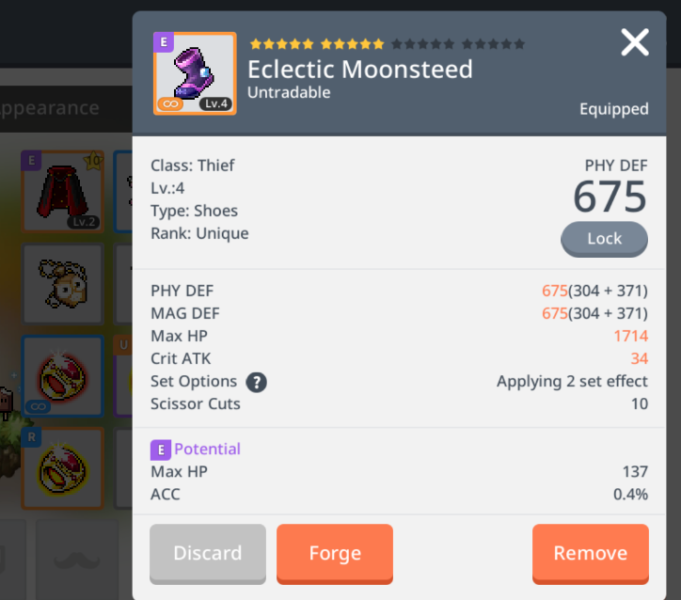Click the purple E rank badge on boots

(x=163, y=42)
